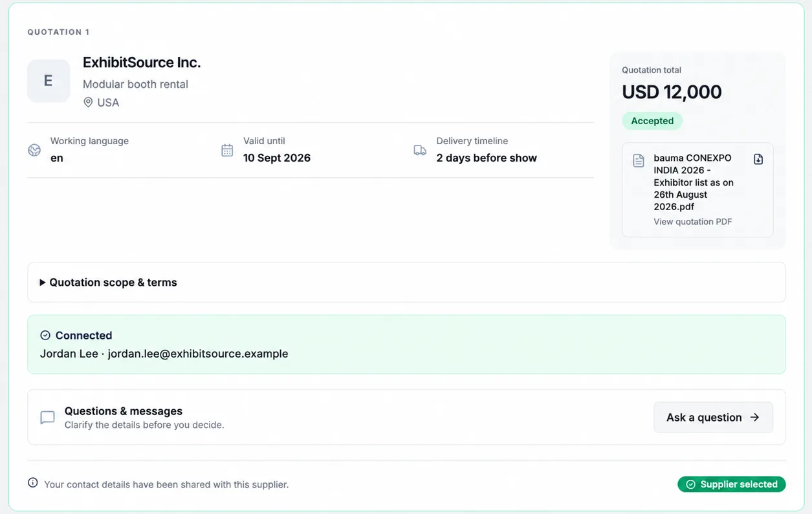Click the info icon near contact notice

(33, 483)
